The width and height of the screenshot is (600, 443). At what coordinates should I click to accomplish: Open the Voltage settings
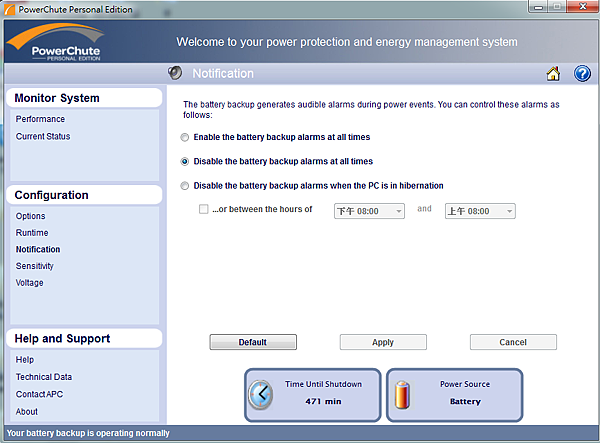29,283
